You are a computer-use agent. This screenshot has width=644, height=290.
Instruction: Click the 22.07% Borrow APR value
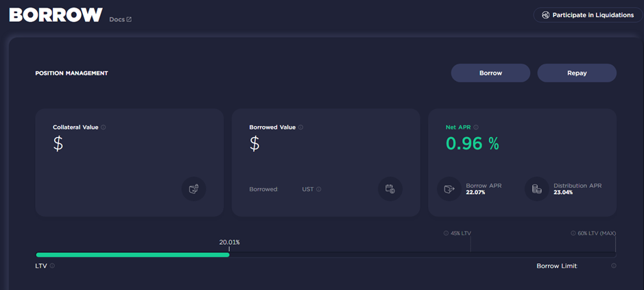point(475,192)
